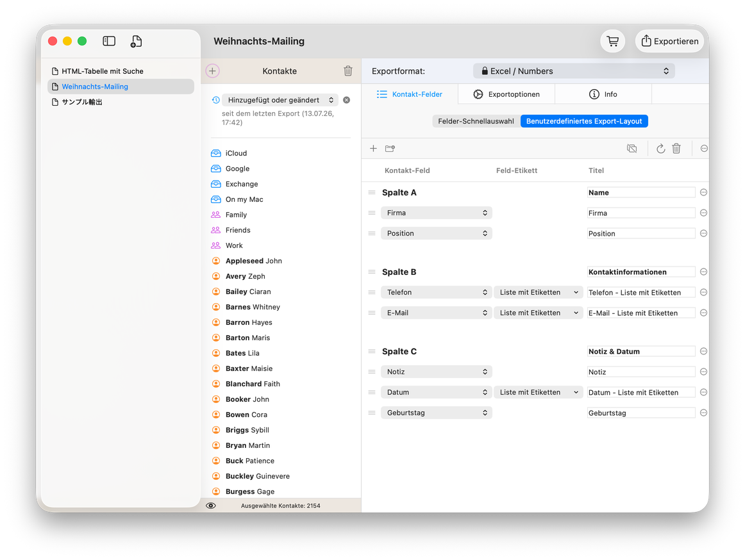Open the Hinzugefügt oder geändert filter dropdown
Screen dimensions: 745x560
[280, 100]
